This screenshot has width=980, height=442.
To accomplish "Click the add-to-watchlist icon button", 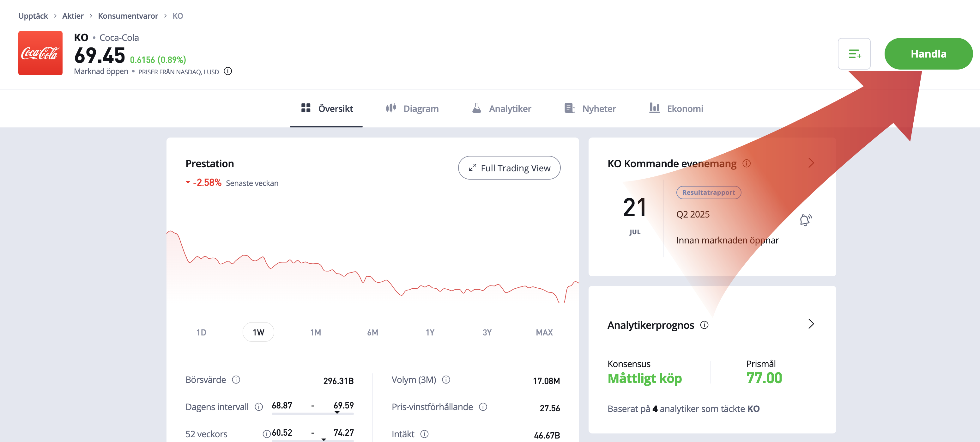I will 854,54.
